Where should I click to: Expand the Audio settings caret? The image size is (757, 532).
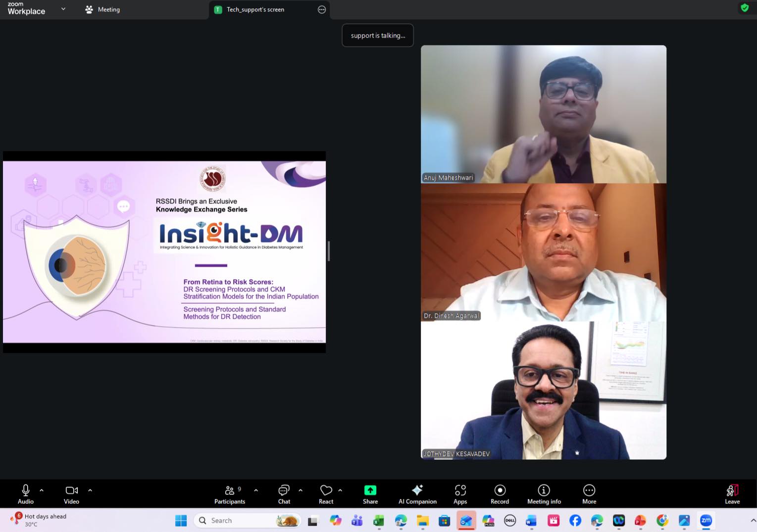coord(42,490)
